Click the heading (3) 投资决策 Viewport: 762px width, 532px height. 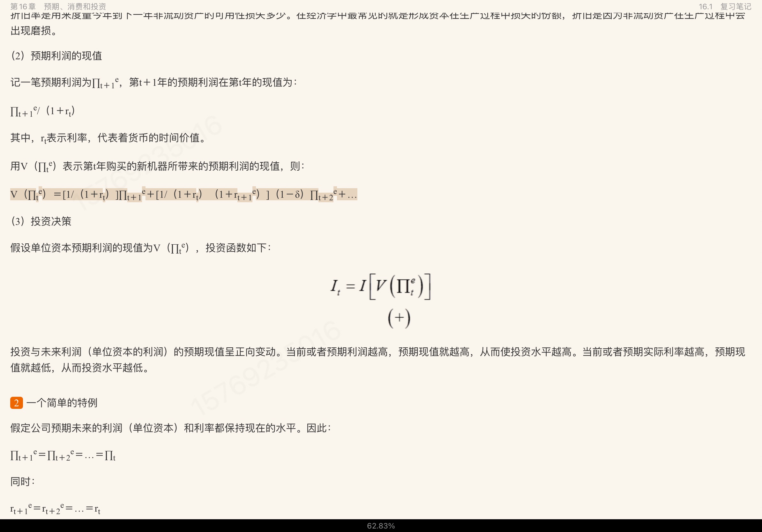pyautogui.click(x=41, y=221)
